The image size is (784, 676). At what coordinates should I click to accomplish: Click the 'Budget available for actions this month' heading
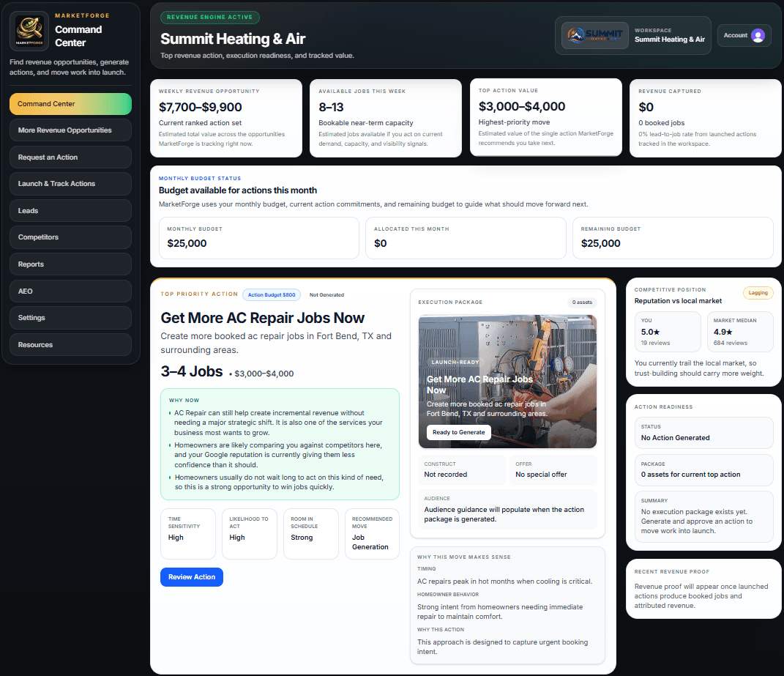[x=237, y=190]
